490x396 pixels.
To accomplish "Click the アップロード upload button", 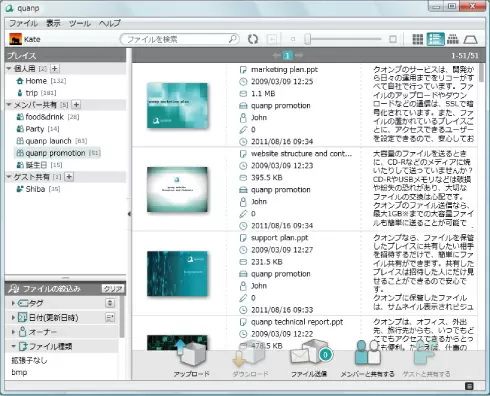I will (x=192, y=359).
